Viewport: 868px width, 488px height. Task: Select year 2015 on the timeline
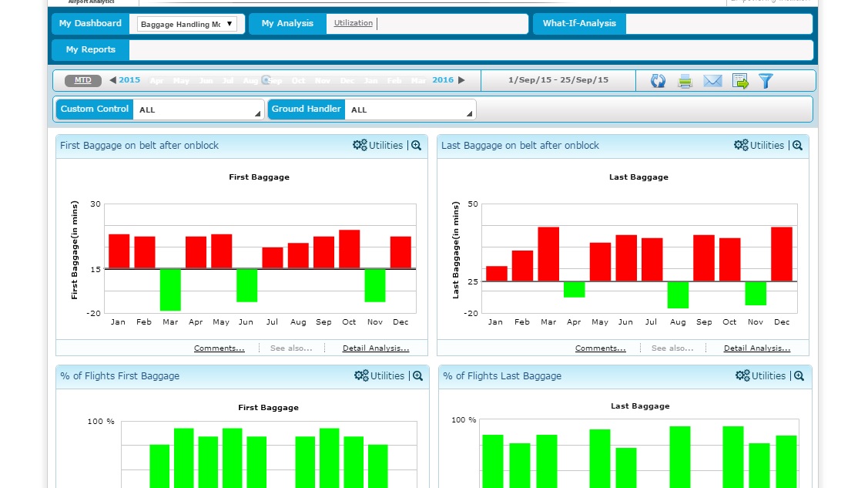(x=129, y=79)
